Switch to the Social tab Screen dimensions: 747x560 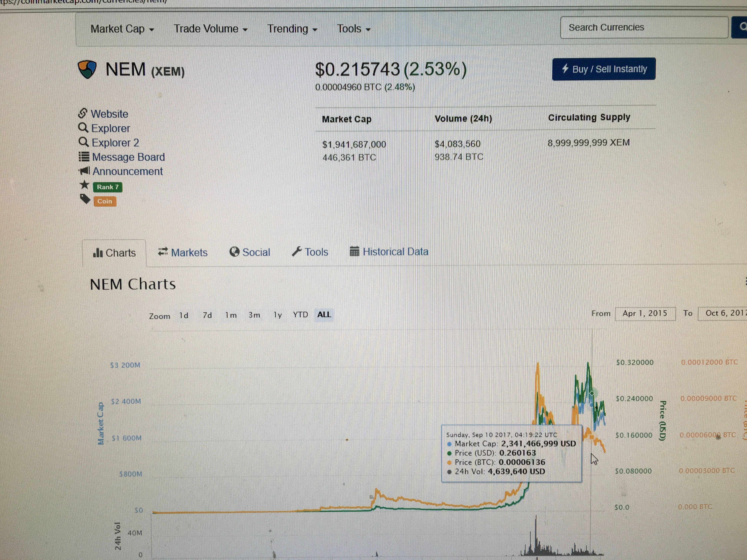(x=250, y=252)
